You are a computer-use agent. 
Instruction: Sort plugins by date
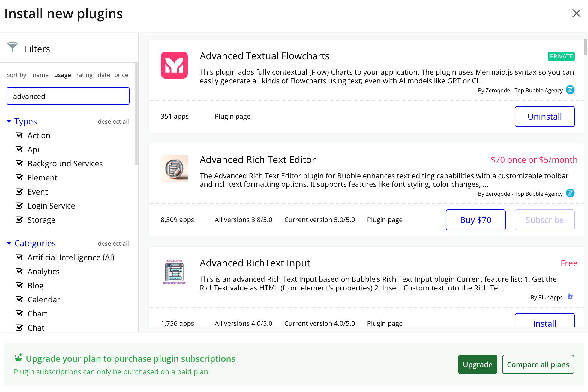(104, 75)
